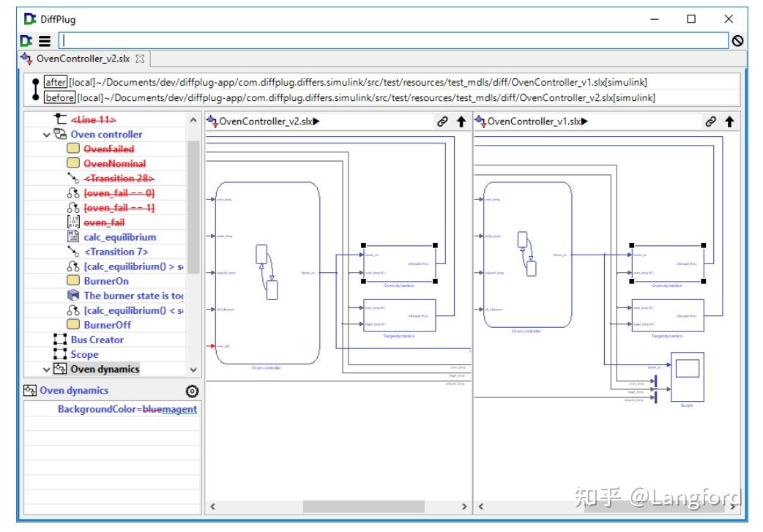Click the BackgroundColor property row
763x532 pixels.
click(x=113, y=409)
